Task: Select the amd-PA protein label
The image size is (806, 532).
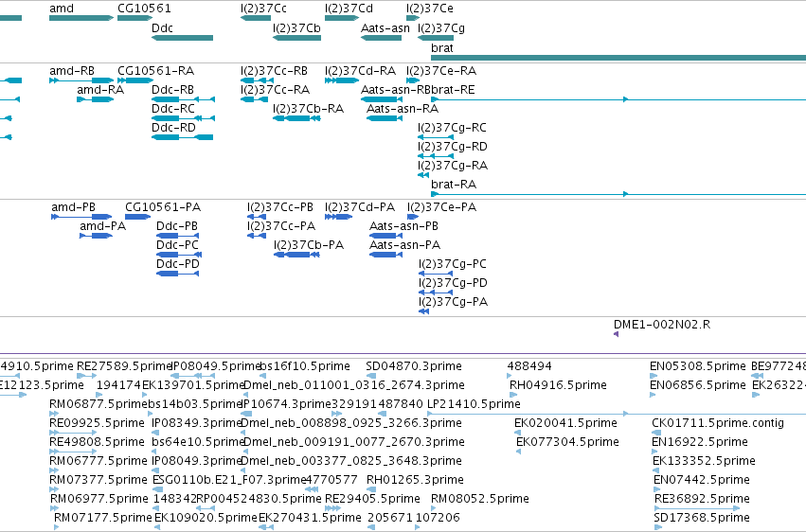Action: coord(103,226)
